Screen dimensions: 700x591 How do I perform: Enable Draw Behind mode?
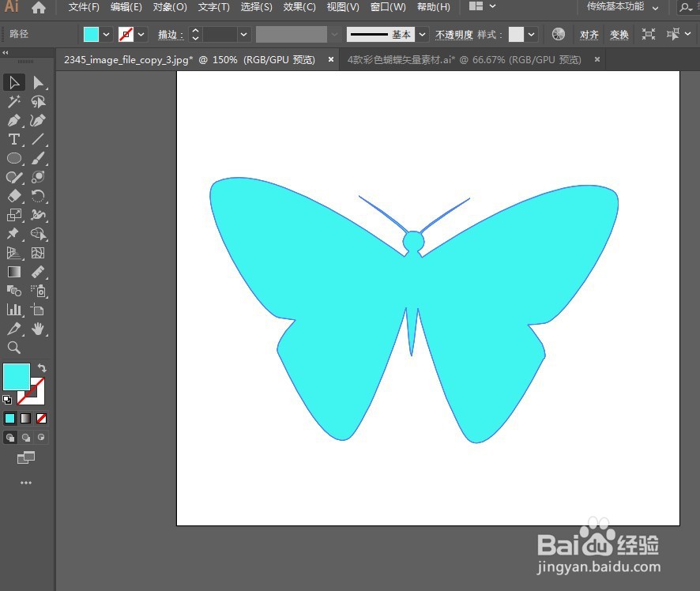pyautogui.click(x=26, y=438)
